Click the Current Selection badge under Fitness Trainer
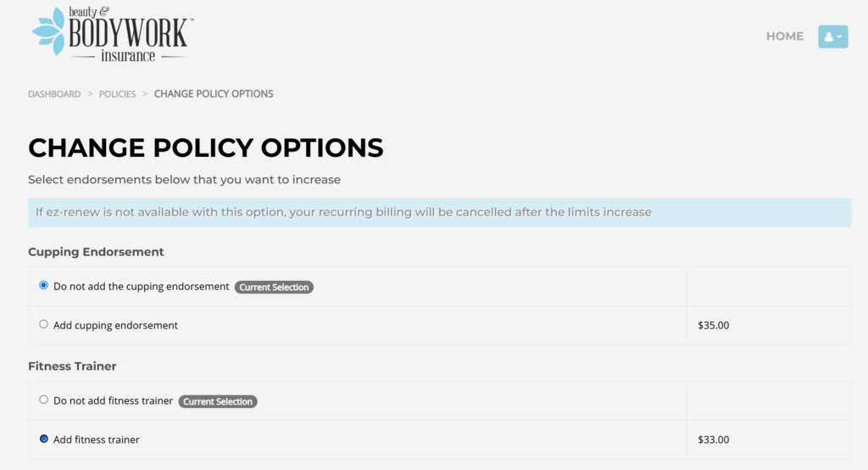The height and width of the screenshot is (470, 868). pos(218,401)
